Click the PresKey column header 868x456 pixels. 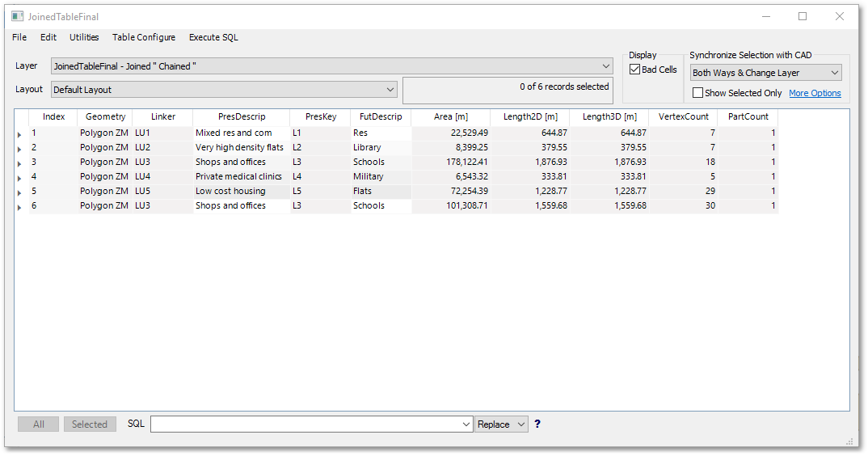(x=321, y=117)
